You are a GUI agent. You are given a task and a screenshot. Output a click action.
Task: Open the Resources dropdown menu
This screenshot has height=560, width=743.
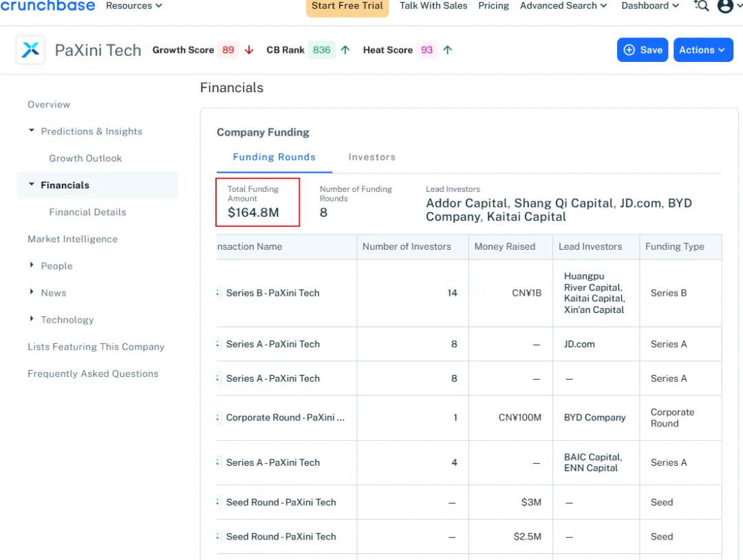click(x=133, y=6)
